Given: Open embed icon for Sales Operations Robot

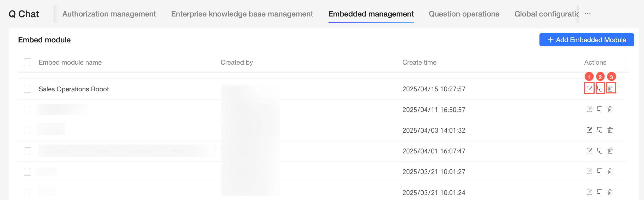Looking at the screenshot, I should (600, 88).
